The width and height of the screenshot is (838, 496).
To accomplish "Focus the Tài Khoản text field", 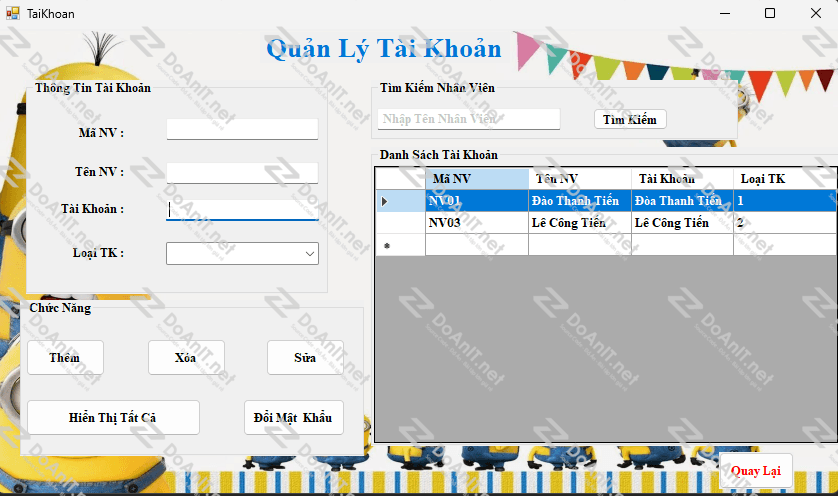I will pos(242,210).
